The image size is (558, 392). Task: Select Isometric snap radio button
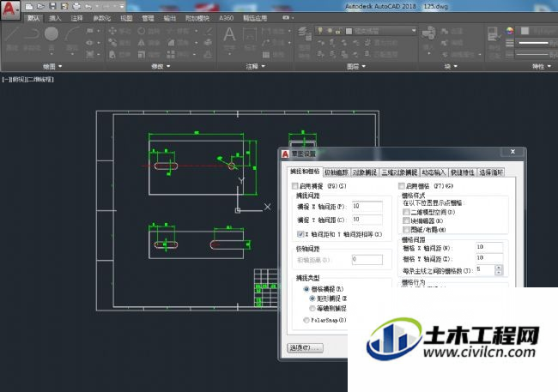tap(312, 308)
